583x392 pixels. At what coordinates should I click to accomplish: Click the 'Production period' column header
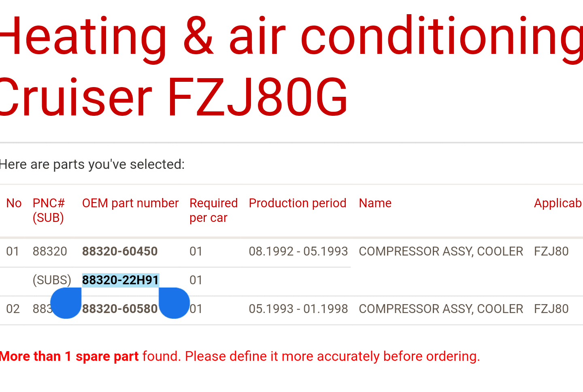(298, 203)
